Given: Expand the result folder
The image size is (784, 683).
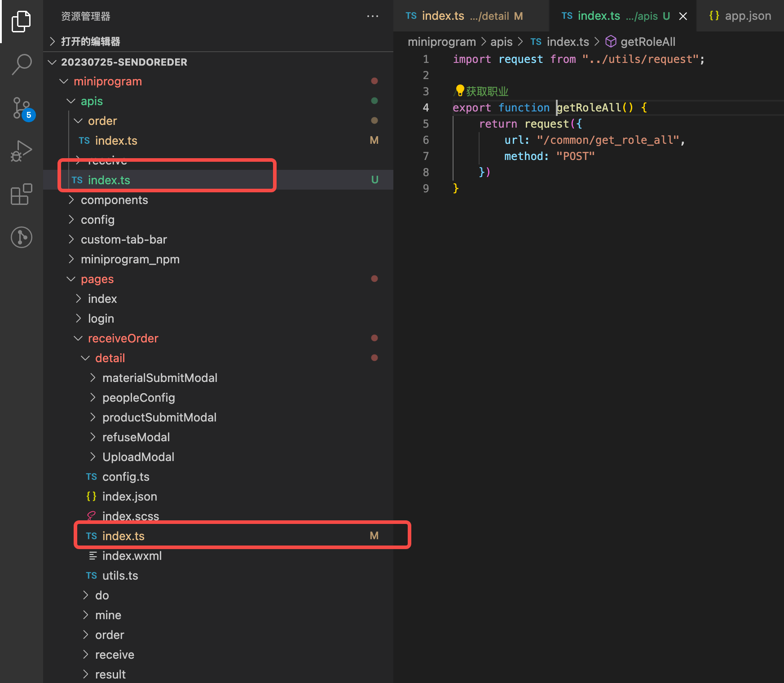Looking at the screenshot, I should pos(218,674).
